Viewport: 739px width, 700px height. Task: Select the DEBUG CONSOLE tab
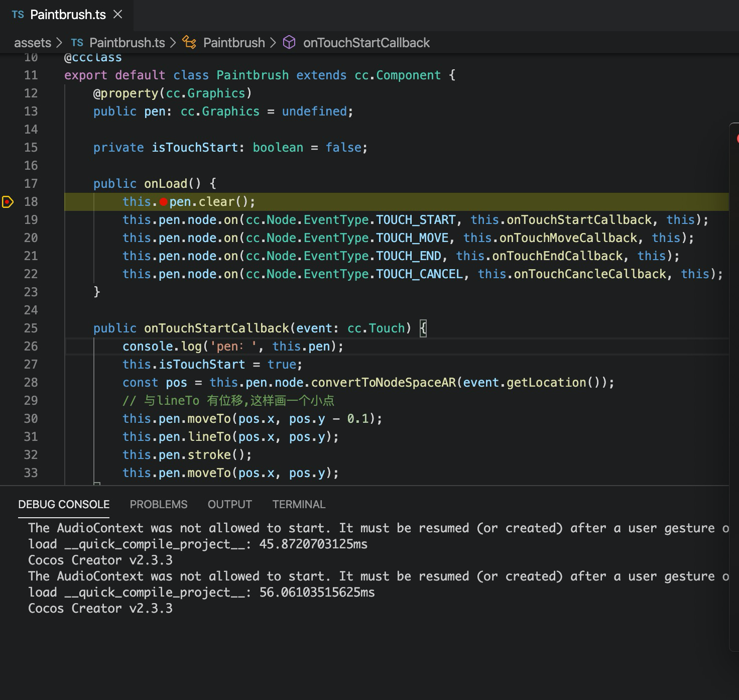pos(64,504)
